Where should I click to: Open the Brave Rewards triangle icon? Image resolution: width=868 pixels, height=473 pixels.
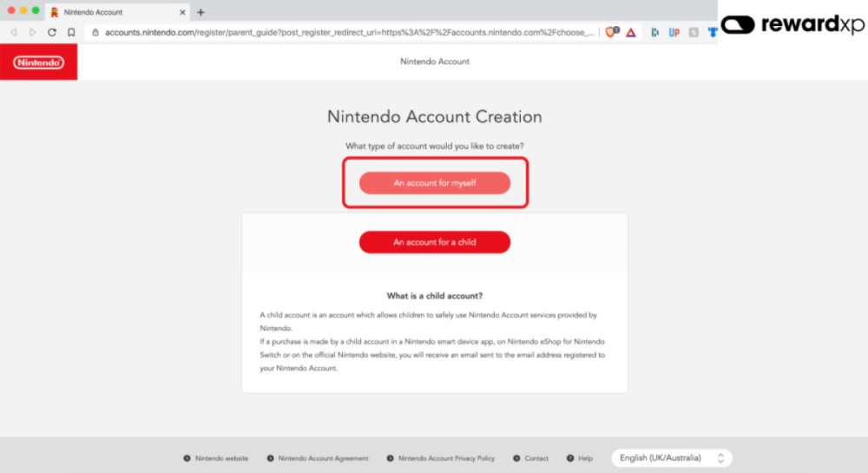coord(630,33)
